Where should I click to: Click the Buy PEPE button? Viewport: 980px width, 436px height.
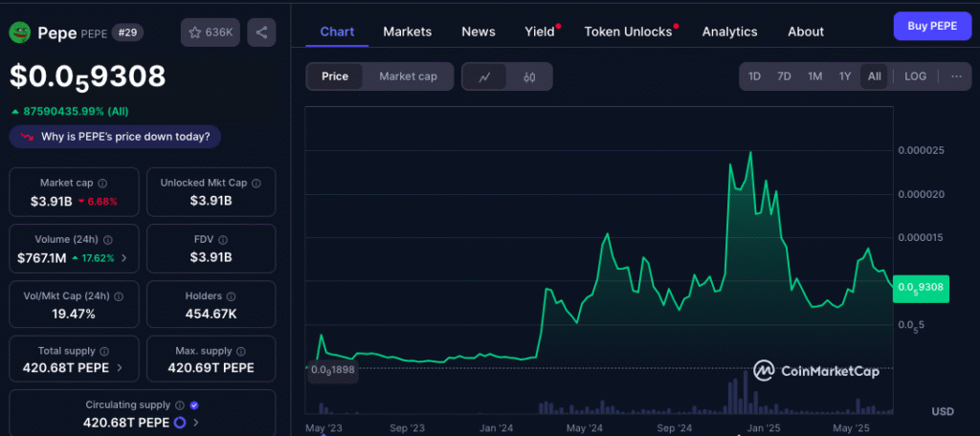click(930, 27)
